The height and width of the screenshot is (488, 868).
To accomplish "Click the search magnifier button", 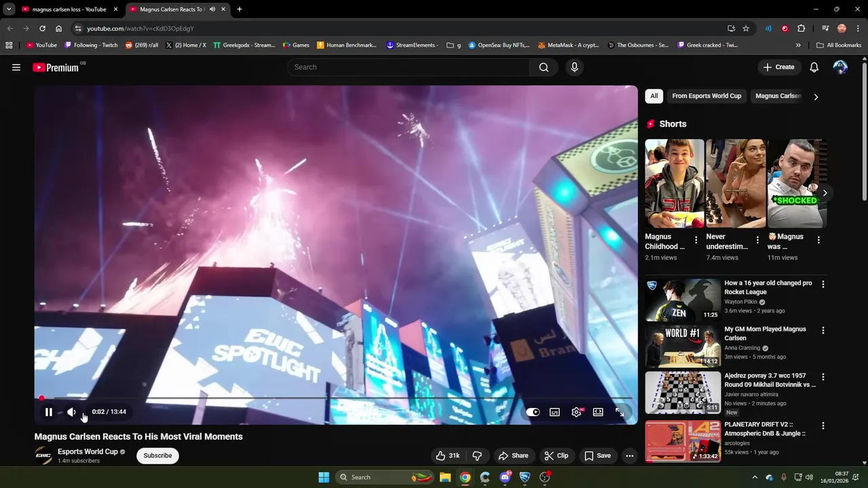I will click(x=544, y=67).
